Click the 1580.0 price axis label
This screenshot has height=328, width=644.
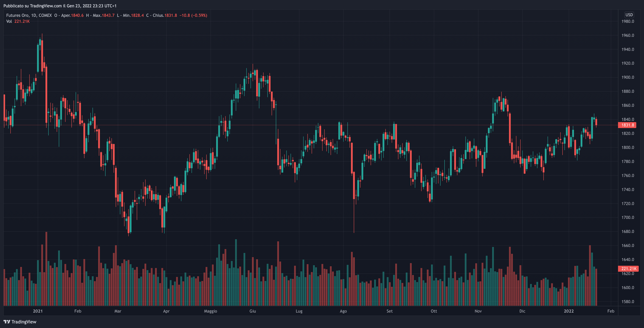coord(628,302)
